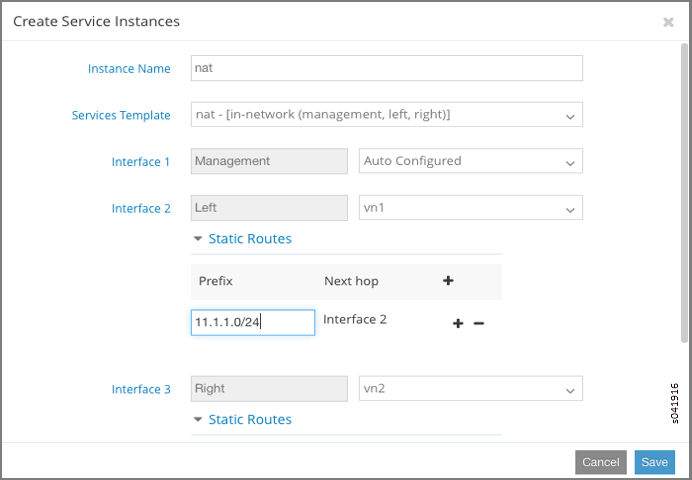Screen dimensions: 692x480
Task: Click the Left interface type field
Action: [269, 208]
